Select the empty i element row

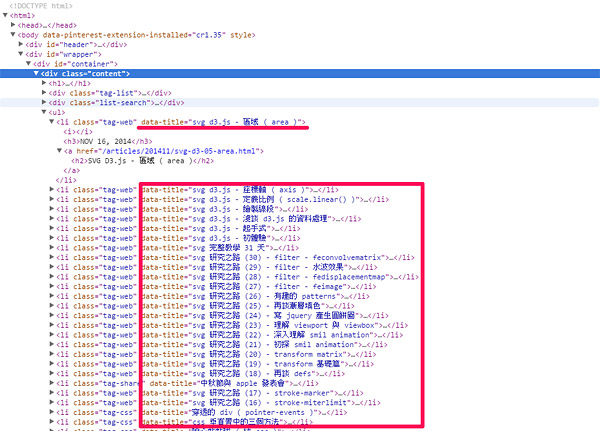(70, 131)
